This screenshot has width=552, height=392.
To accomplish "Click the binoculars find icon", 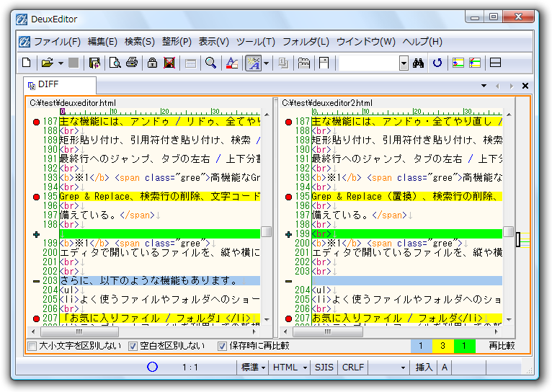I will (418, 63).
